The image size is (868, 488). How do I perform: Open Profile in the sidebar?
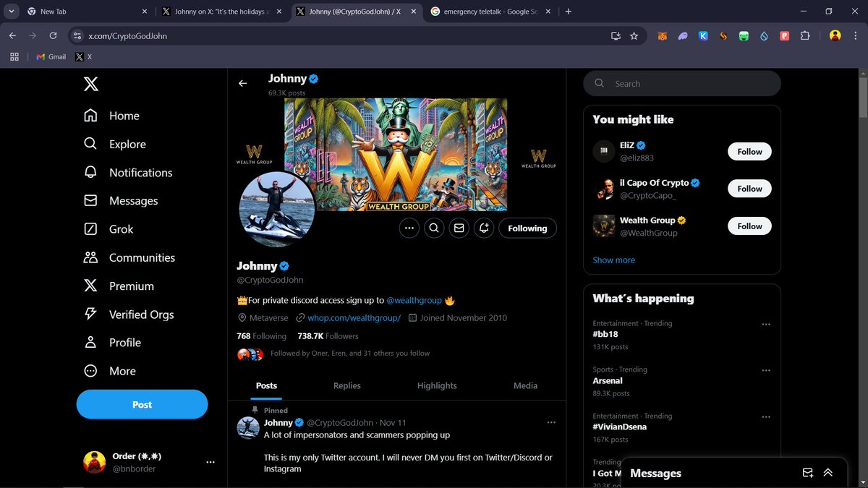[112, 343]
